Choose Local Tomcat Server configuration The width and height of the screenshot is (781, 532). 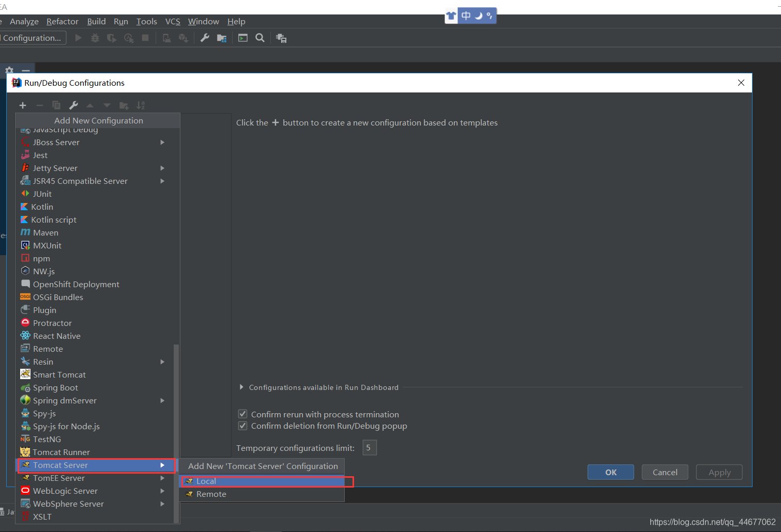click(x=262, y=481)
